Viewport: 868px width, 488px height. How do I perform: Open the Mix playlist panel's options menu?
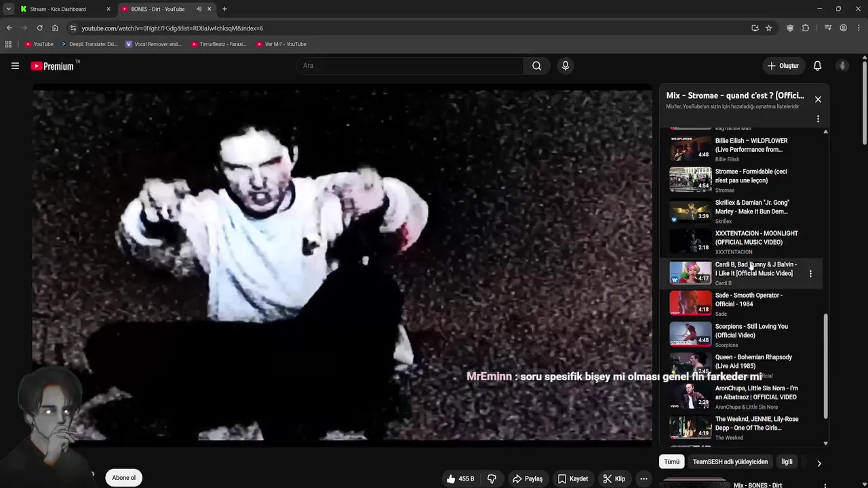(818, 119)
